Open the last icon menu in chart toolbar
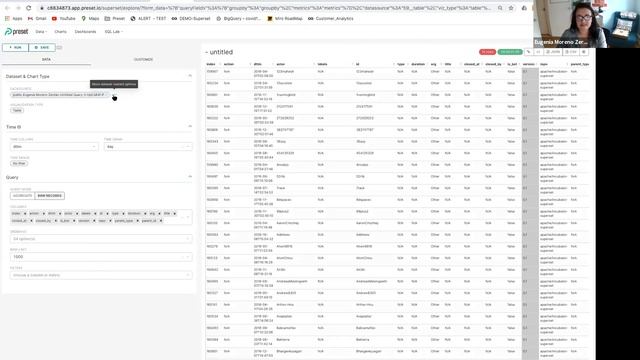Screen dimensions: 640x360 tap(584, 52)
